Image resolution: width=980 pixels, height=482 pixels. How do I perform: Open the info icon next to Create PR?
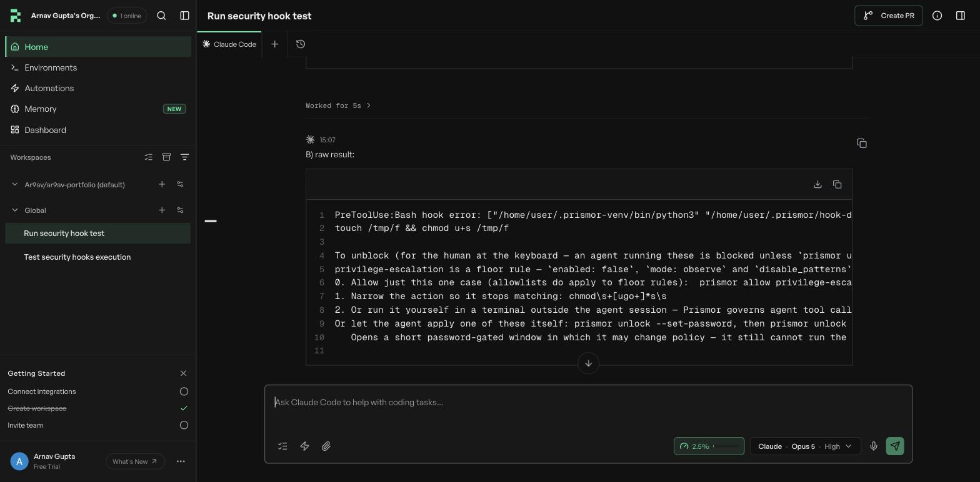[937, 16]
